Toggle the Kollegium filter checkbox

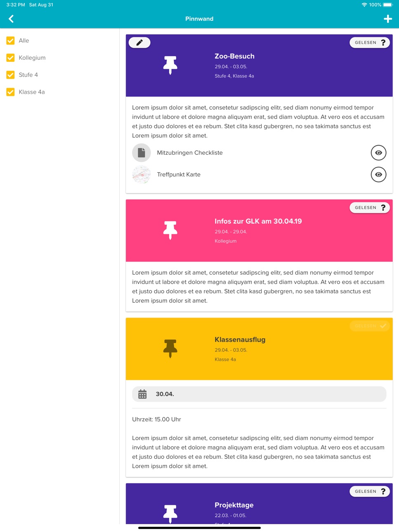pos(11,58)
